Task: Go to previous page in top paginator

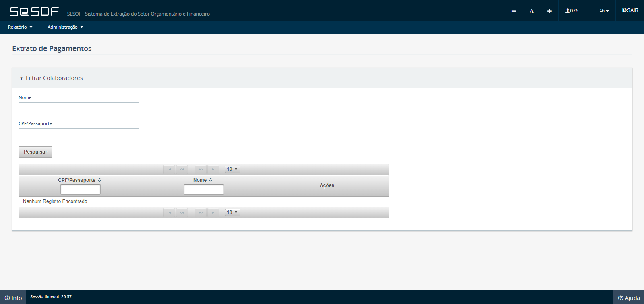Action: click(182, 169)
